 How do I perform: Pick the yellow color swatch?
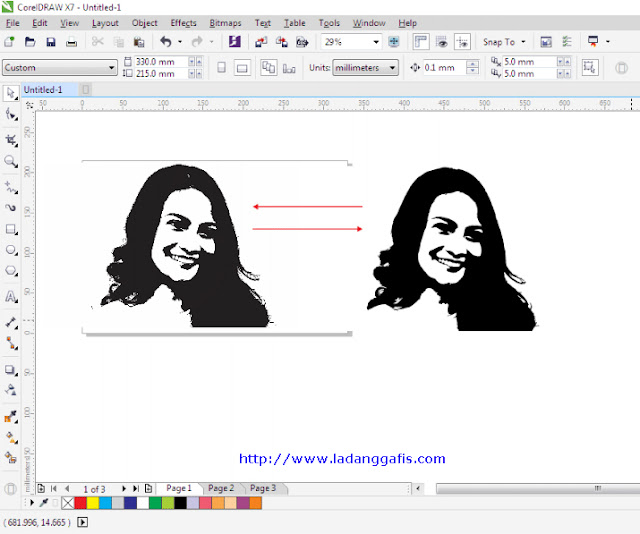point(93,503)
